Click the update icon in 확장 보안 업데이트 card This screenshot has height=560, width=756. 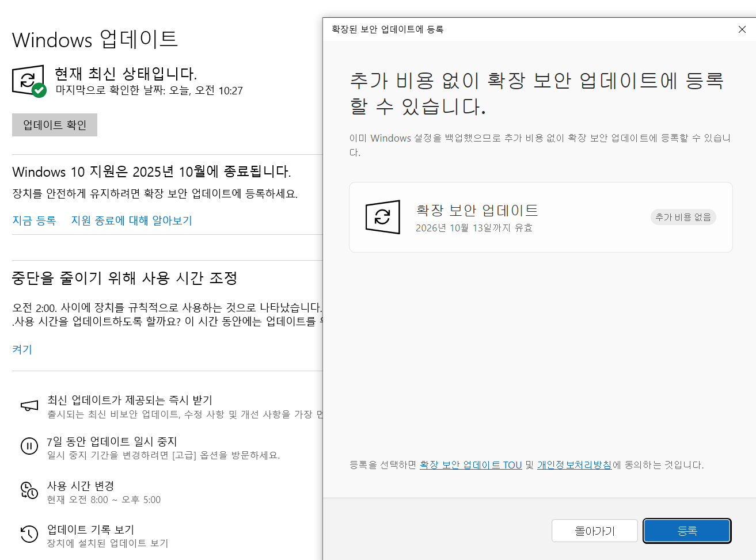click(x=383, y=217)
